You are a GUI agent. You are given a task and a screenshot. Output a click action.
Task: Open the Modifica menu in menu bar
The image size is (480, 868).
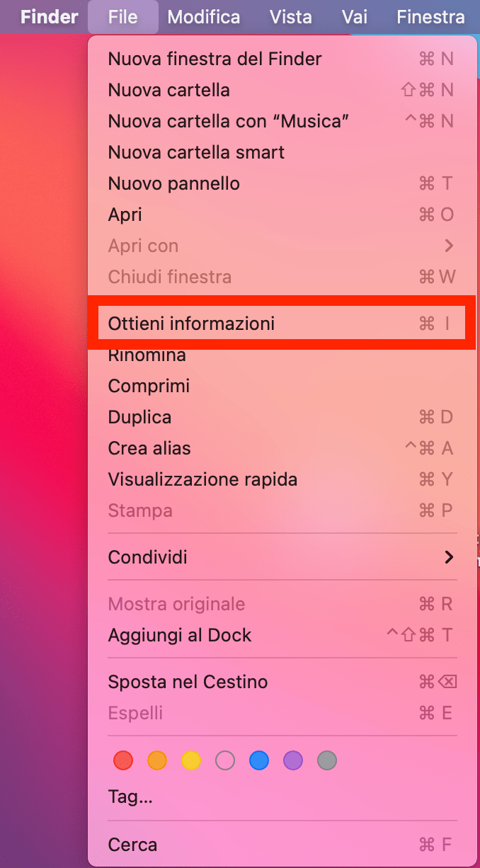coord(204,16)
